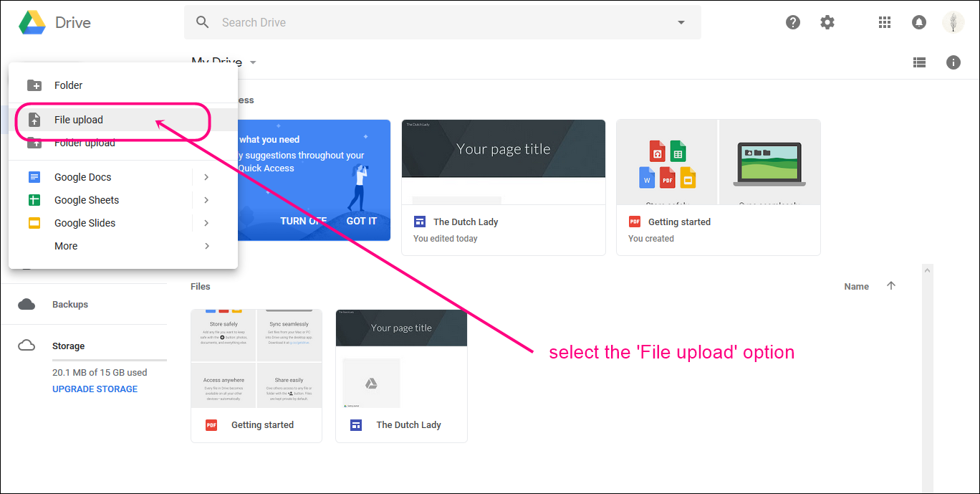Open the Settings gear icon
Image resolution: width=980 pixels, height=494 pixels.
click(827, 22)
